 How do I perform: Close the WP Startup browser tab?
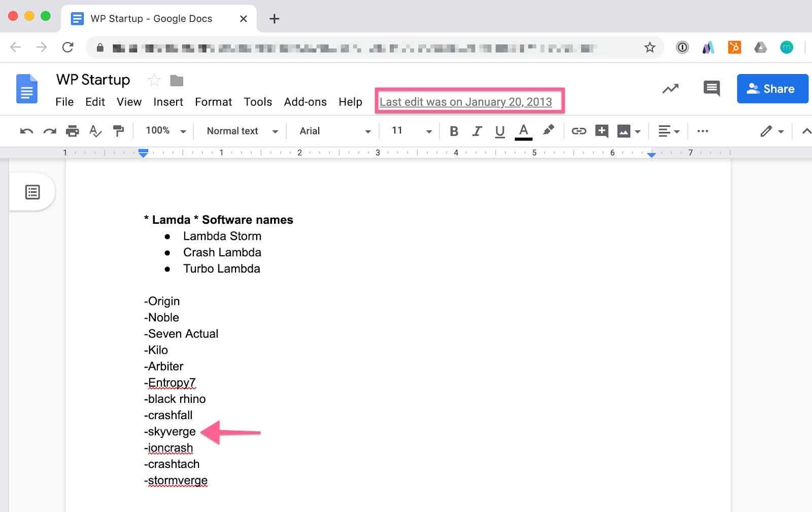[244, 19]
